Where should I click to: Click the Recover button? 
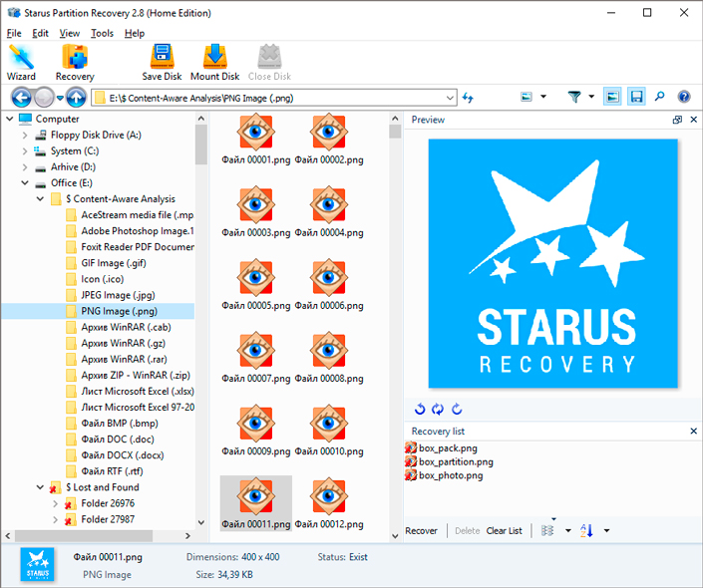coord(421,530)
